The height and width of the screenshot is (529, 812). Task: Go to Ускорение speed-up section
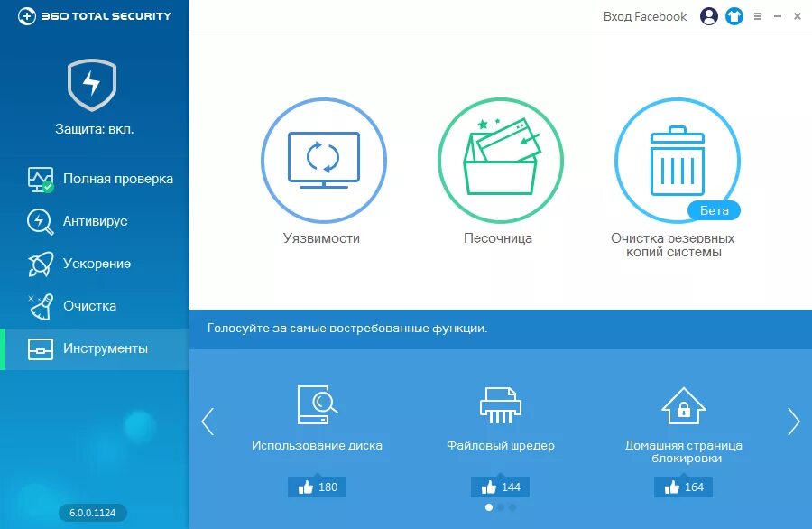click(95, 264)
